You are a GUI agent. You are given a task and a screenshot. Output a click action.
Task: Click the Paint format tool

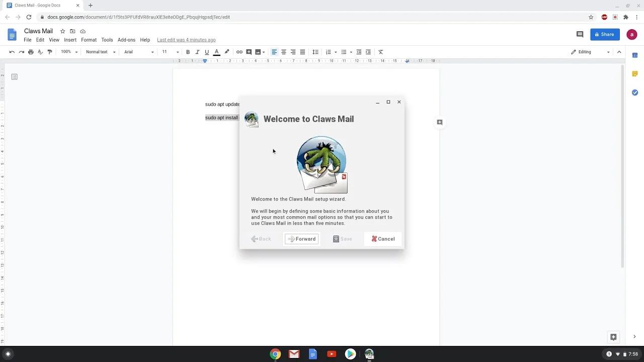(50, 52)
